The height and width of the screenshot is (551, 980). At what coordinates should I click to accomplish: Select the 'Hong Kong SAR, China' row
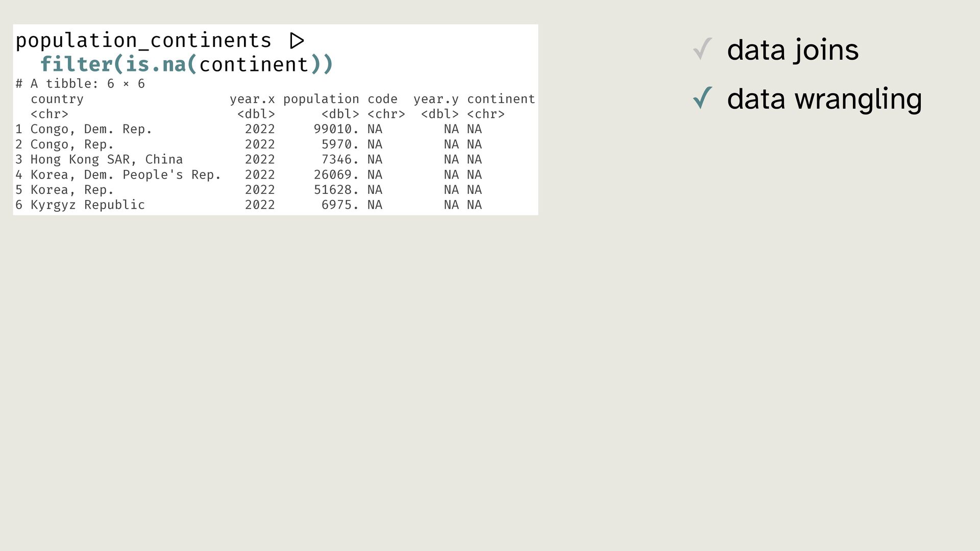click(106, 160)
